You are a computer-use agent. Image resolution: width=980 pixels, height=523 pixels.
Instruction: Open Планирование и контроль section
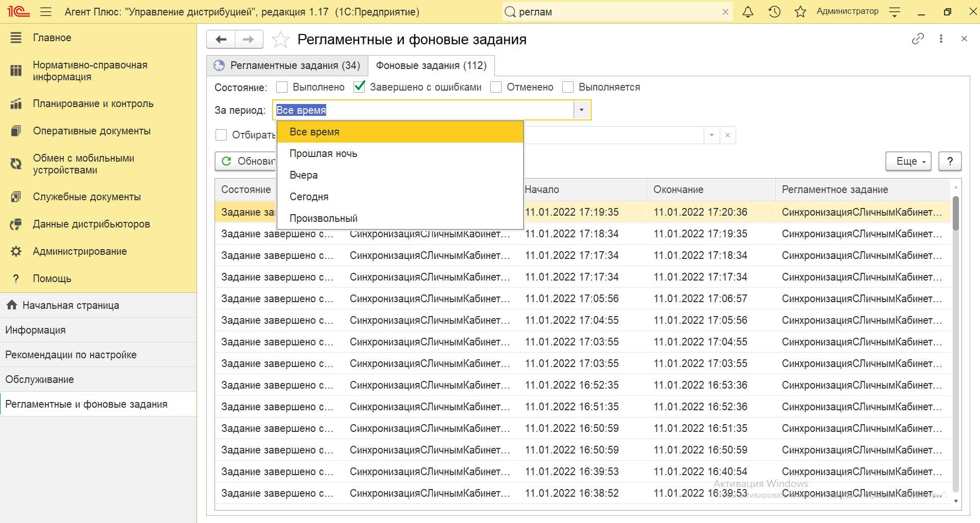tap(98, 103)
